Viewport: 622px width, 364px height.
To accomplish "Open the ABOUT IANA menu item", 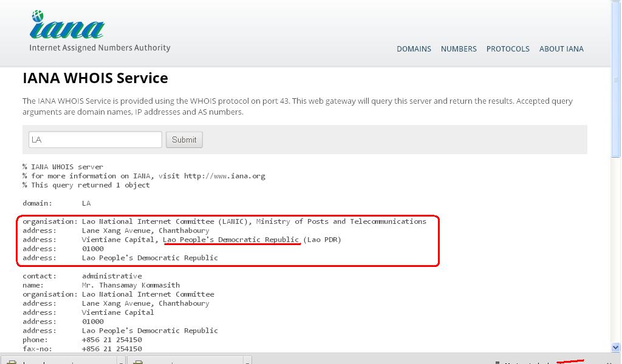I will point(561,49).
